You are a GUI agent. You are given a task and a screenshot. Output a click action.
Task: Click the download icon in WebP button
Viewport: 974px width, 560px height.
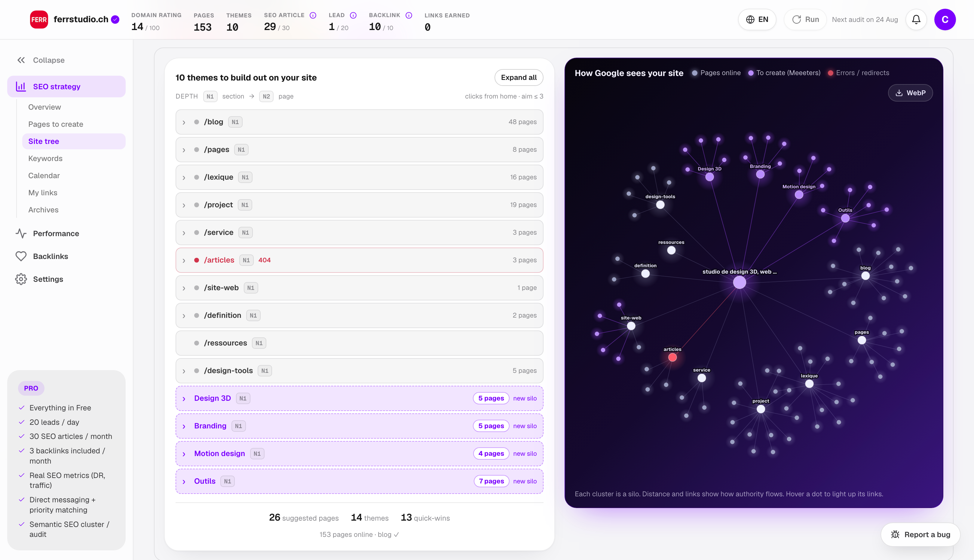[899, 93]
